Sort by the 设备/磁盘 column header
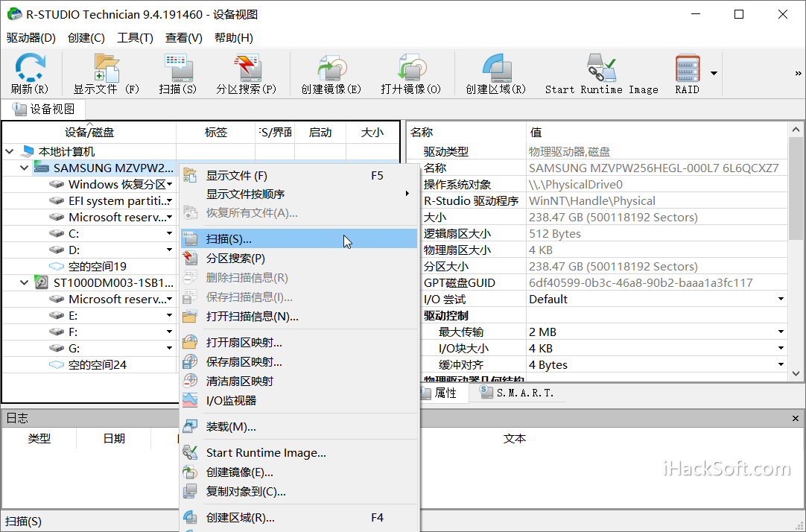 coord(89,133)
